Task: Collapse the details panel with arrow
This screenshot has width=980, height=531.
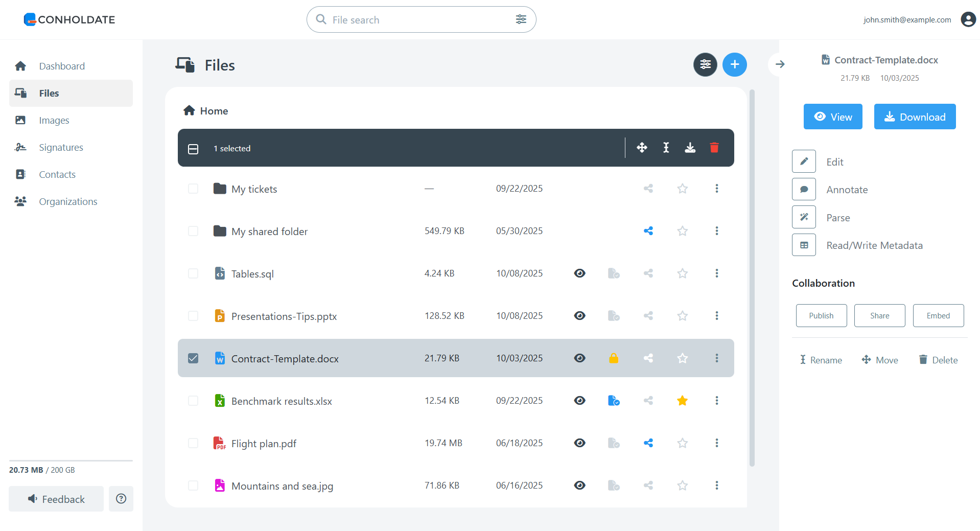Action: click(780, 64)
